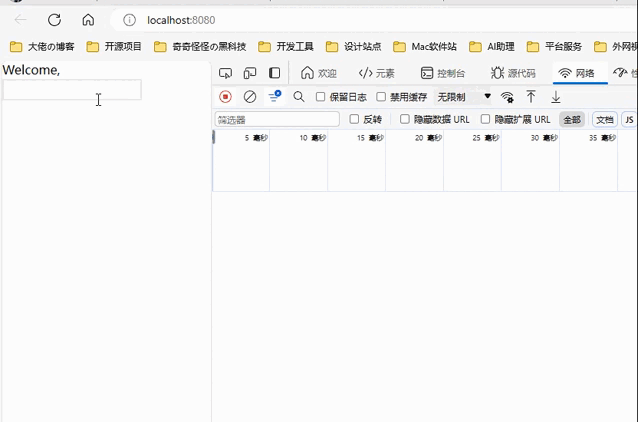Open Mac软件站 bookmark folder

click(x=425, y=47)
